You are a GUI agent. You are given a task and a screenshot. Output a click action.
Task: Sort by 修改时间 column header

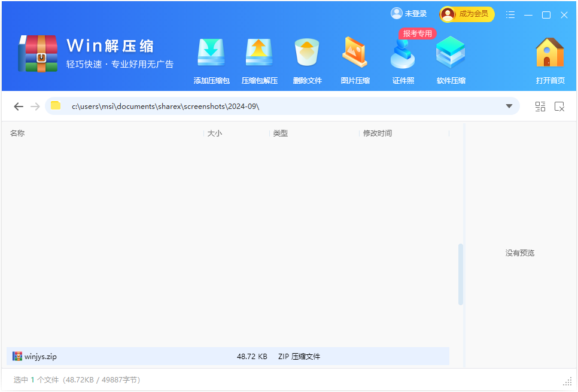click(x=377, y=133)
